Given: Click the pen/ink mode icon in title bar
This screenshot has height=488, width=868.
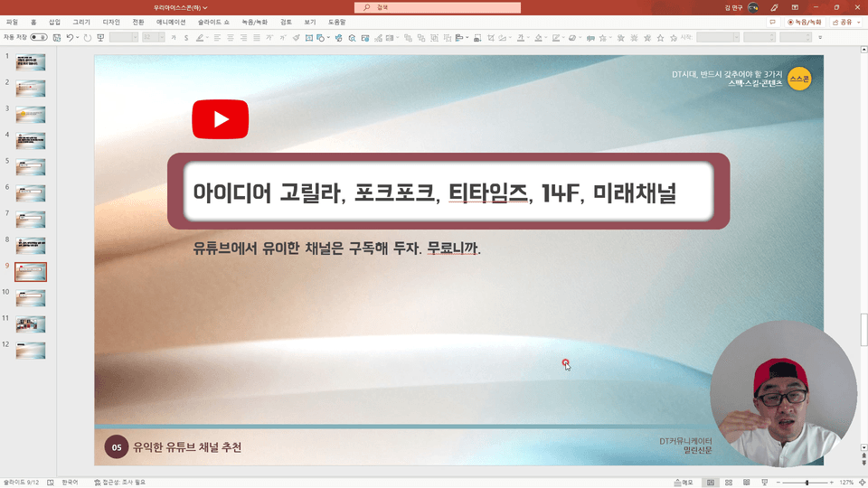Looking at the screenshot, I should pos(774,7).
